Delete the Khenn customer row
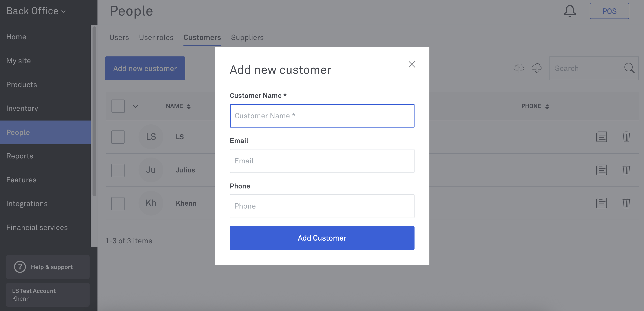Viewport: 644px width, 311px height. coord(626,203)
